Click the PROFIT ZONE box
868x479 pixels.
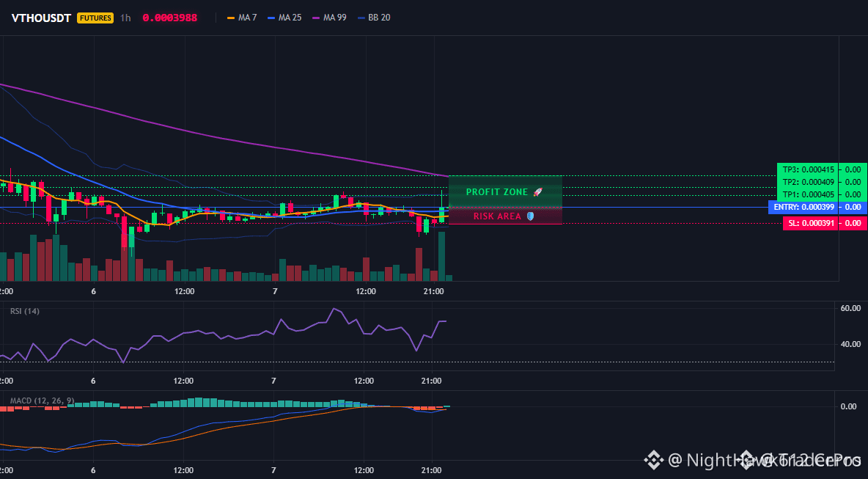click(505, 191)
